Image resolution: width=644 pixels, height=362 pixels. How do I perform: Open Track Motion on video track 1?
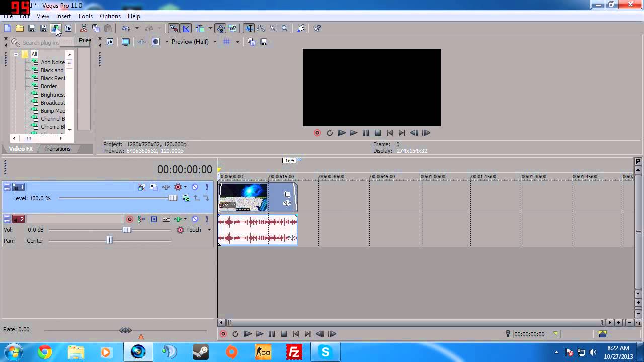[153, 187]
